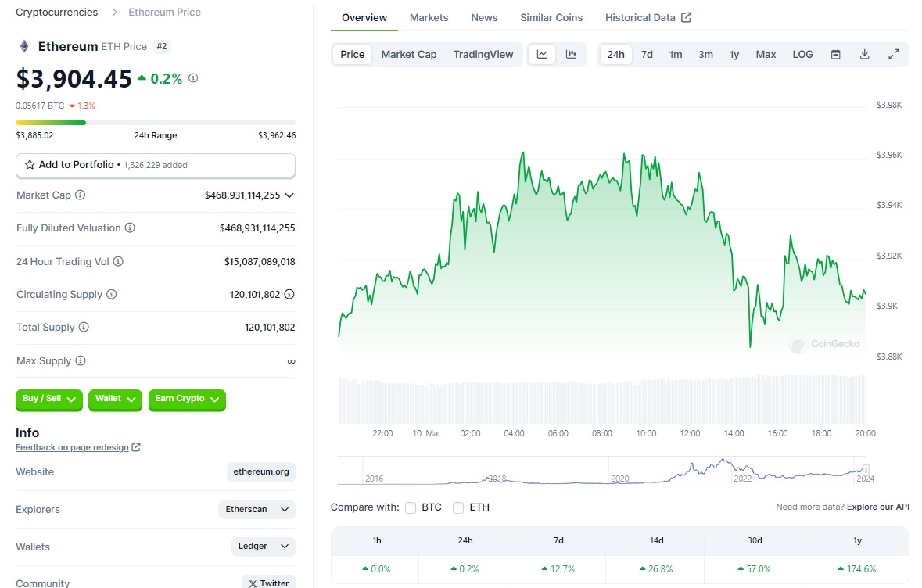The image size is (922, 588).
Task: Click Add to Portfolio button
Action: (156, 165)
